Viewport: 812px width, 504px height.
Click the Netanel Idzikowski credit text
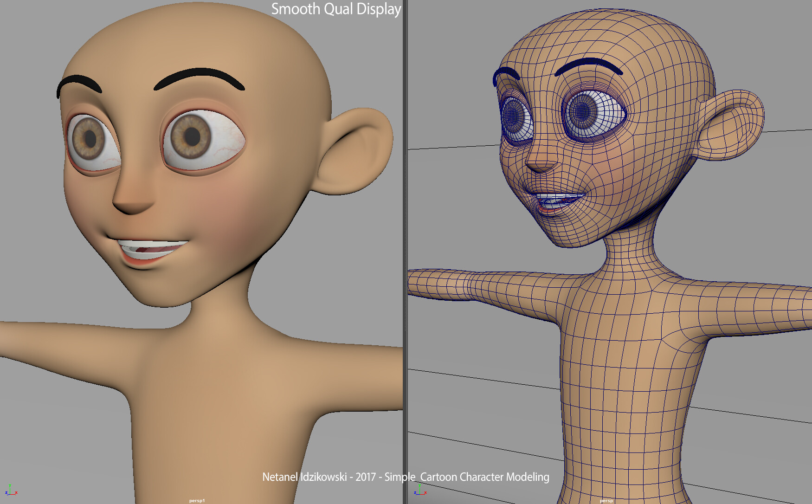coord(405,477)
